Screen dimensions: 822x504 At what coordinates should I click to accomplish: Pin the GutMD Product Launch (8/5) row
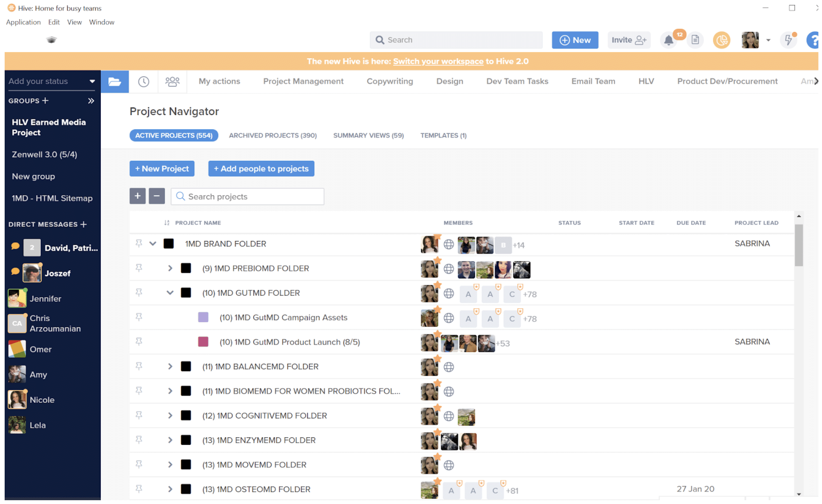(139, 342)
